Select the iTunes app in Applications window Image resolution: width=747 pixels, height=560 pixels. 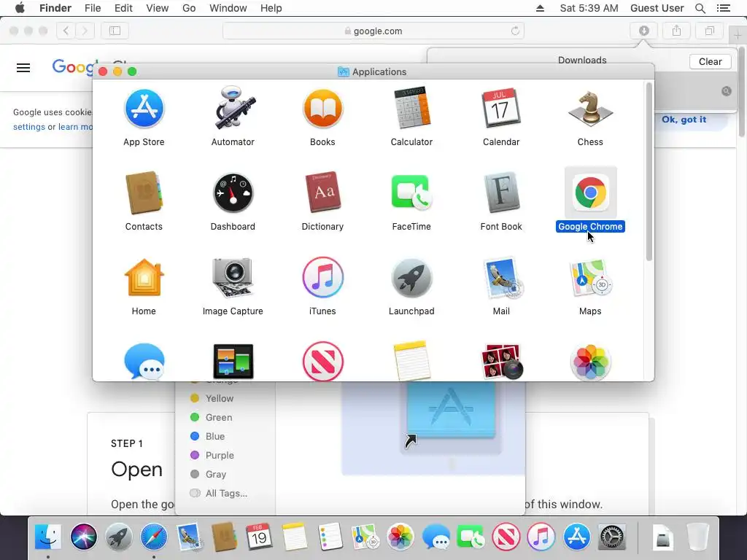[x=322, y=277]
